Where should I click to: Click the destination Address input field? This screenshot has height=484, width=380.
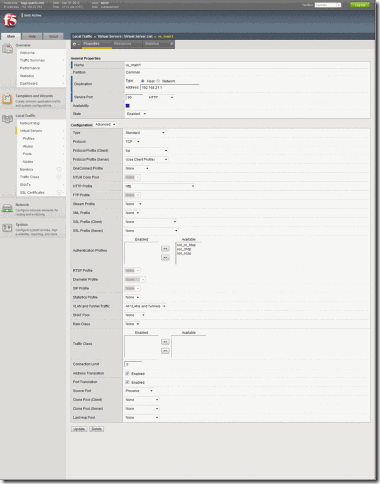click(170, 87)
